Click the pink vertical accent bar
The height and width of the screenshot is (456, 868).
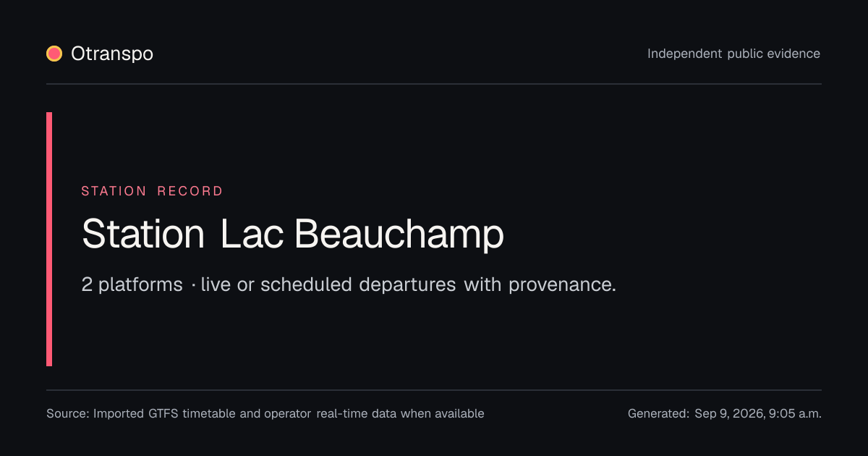(x=49, y=239)
